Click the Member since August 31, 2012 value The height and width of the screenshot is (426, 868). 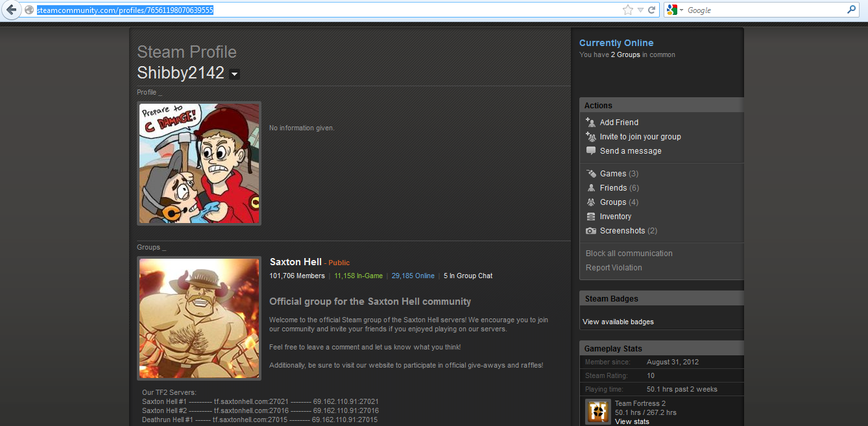(x=673, y=362)
